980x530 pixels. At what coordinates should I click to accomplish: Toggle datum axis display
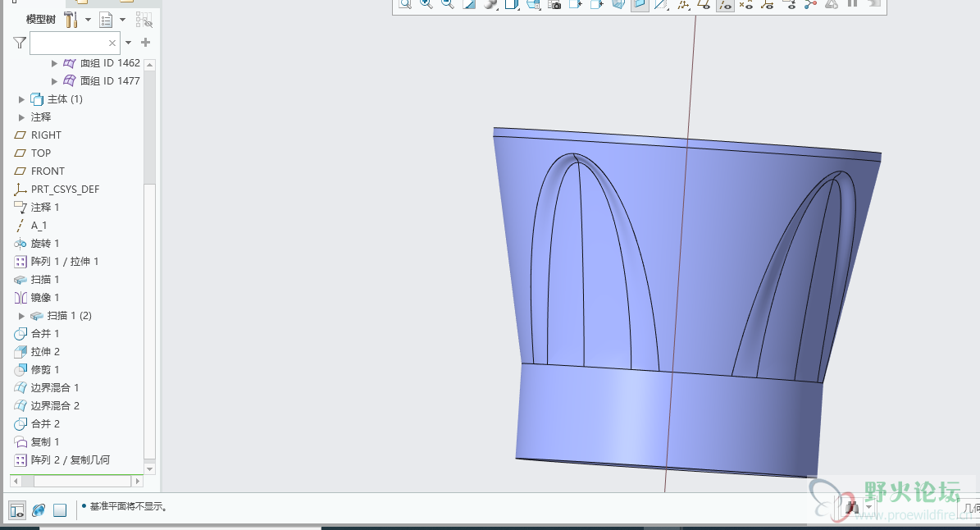[724, 4]
